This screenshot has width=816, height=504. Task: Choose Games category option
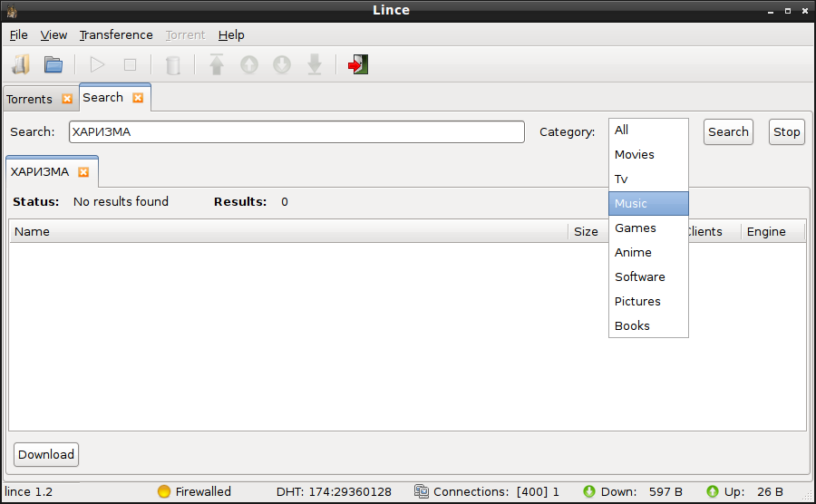click(648, 228)
